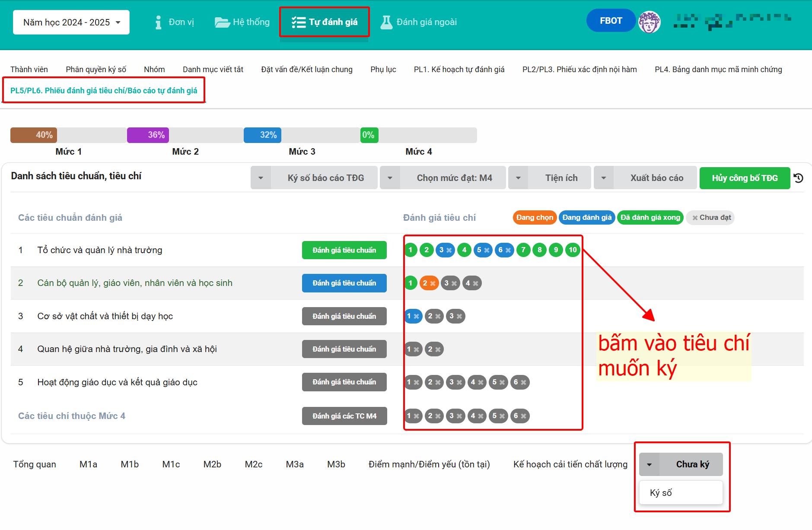
Task: Select criterion 10 of standard 1
Action: pos(573,250)
